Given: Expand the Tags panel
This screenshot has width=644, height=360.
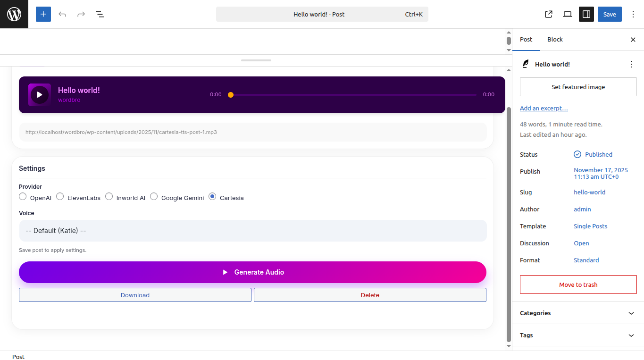Looking at the screenshot, I should (578, 335).
